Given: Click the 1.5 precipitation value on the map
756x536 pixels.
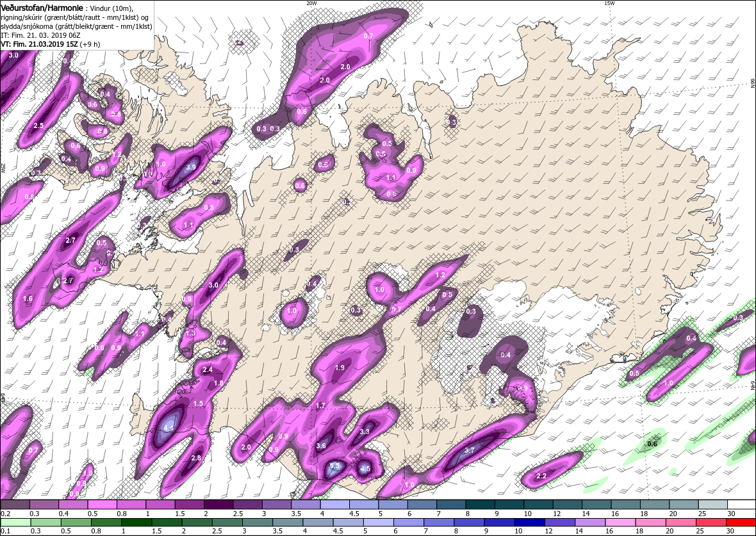Looking at the screenshot, I should click(198, 404).
